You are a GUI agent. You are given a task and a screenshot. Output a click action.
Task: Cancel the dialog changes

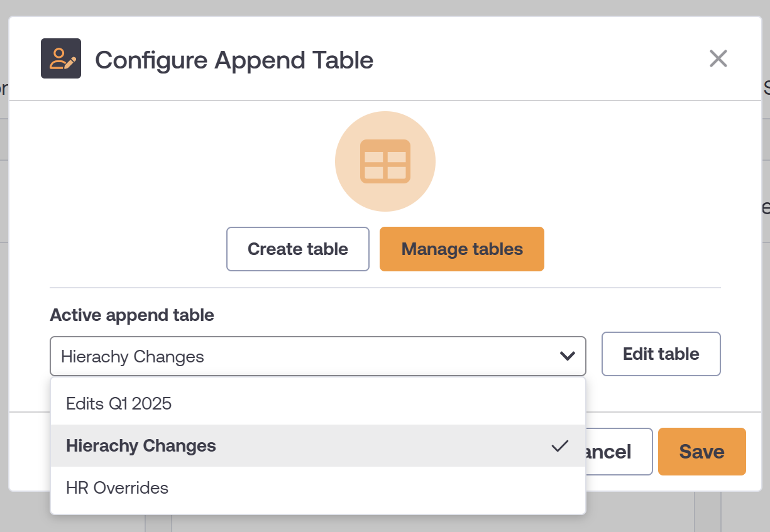pyautogui.click(x=619, y=452)
